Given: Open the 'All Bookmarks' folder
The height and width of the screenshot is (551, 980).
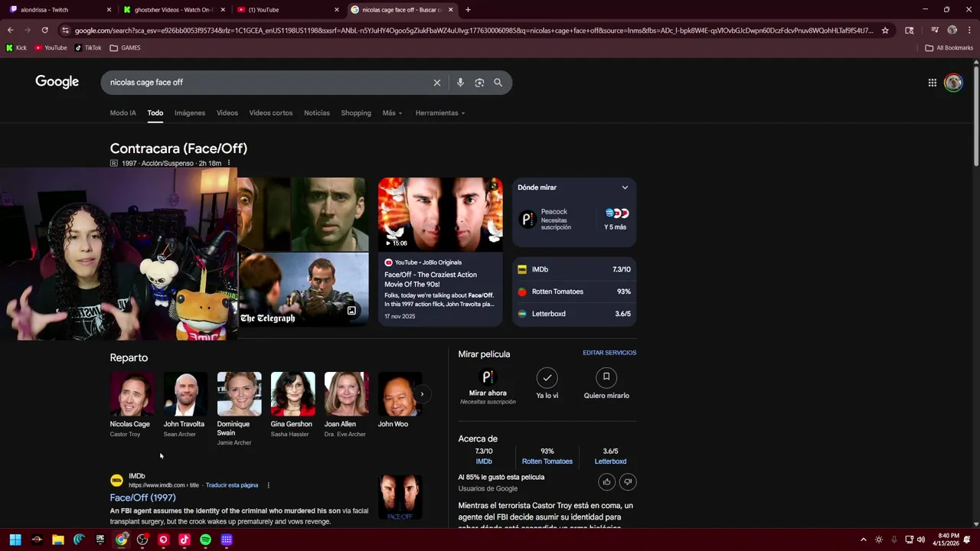Looking at the screenshot, I should pos(949,47).
